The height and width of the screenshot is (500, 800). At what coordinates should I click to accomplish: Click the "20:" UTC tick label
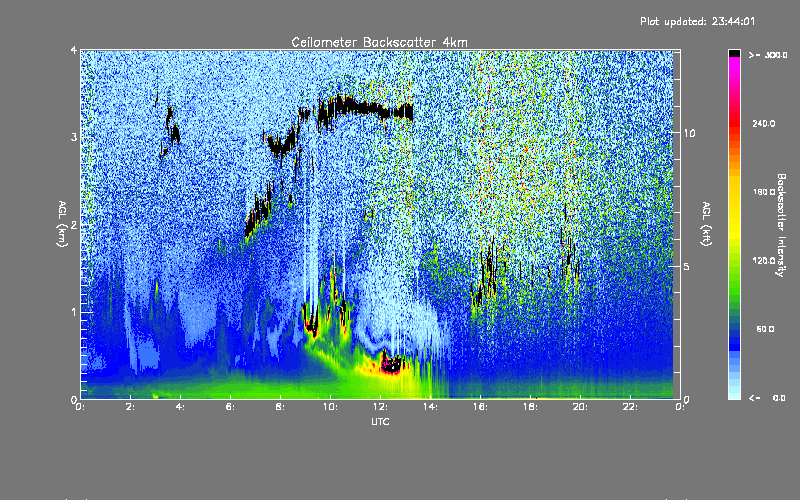580,407
